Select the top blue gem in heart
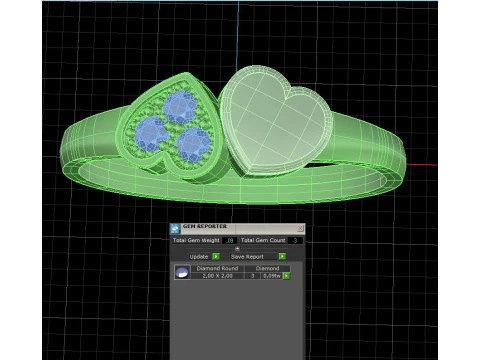 180,107
